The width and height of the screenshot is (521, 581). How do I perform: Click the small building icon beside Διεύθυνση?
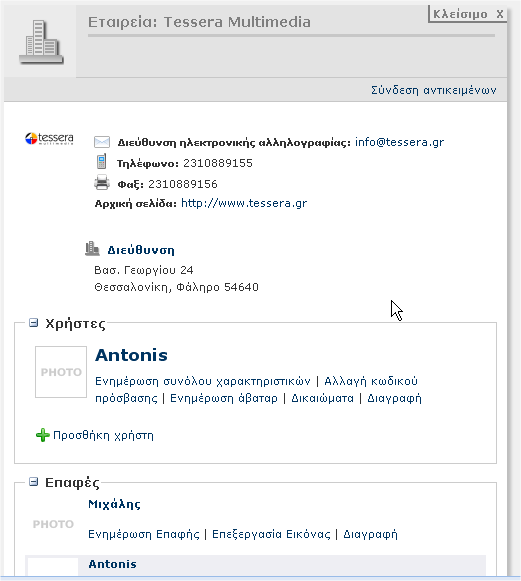92,249
